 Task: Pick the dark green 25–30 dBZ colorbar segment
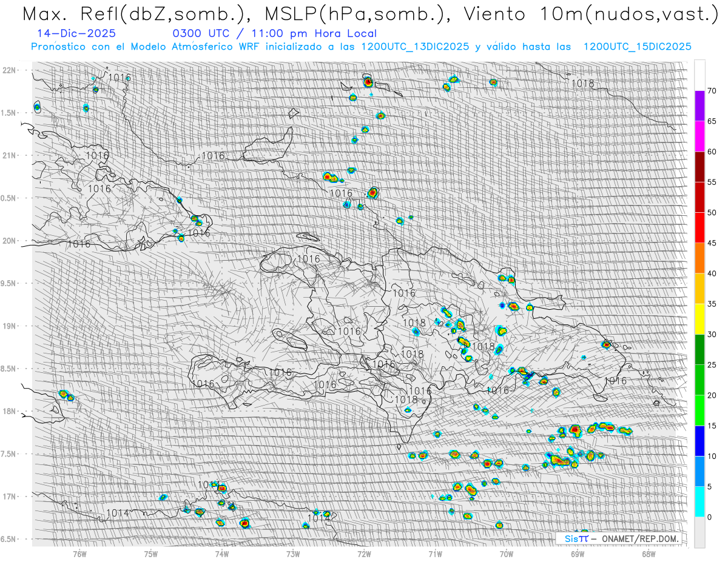click(x=699, y=350)
